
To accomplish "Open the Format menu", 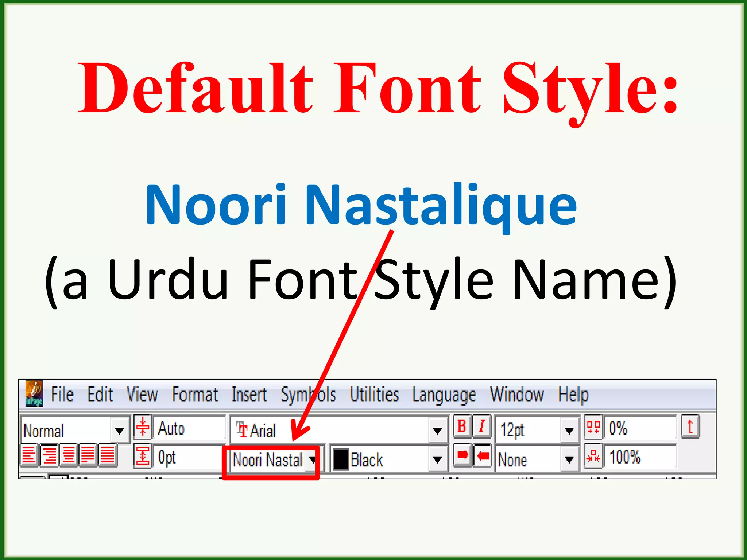I will (195, 395).
